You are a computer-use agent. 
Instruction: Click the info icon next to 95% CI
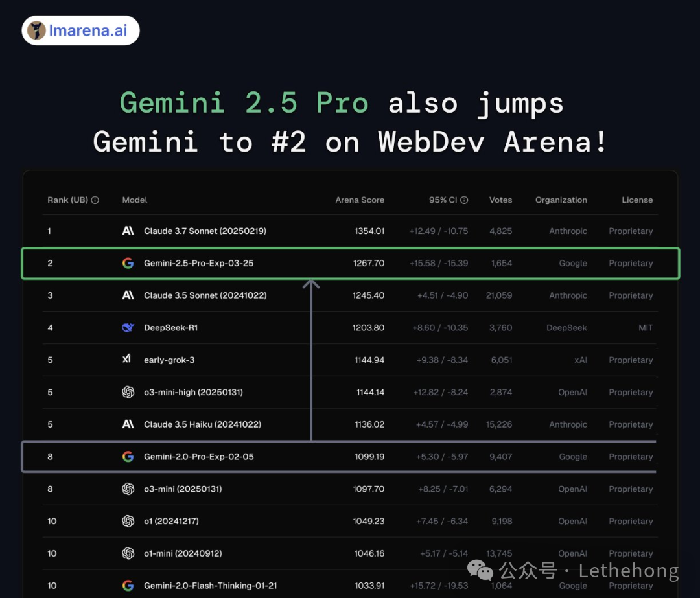[x=464, y=200]
